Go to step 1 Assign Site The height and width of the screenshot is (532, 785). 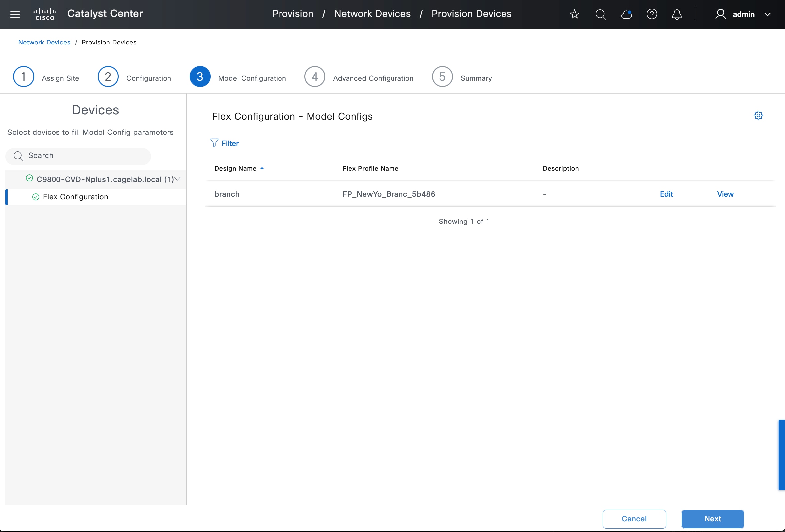pos(24,77)
